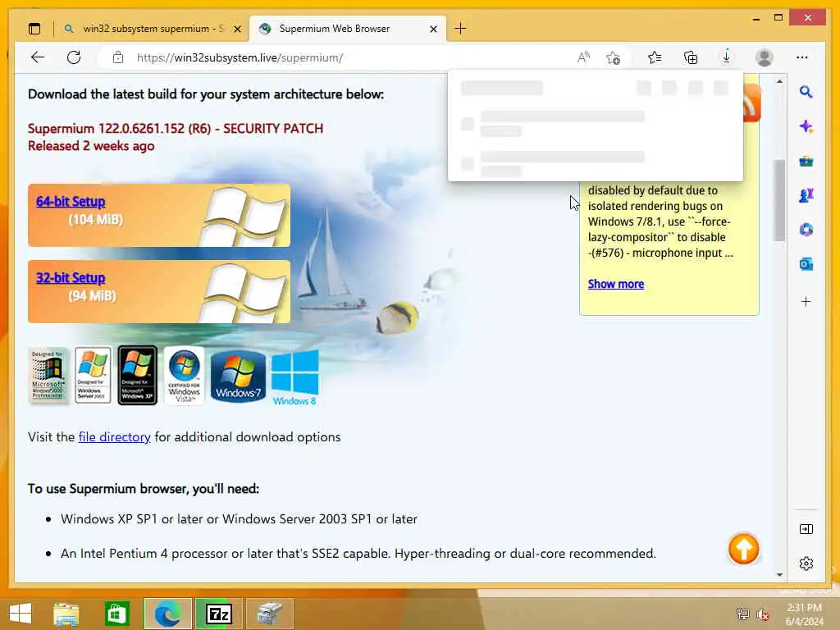Click the Windows 8 logo badge

294,377
